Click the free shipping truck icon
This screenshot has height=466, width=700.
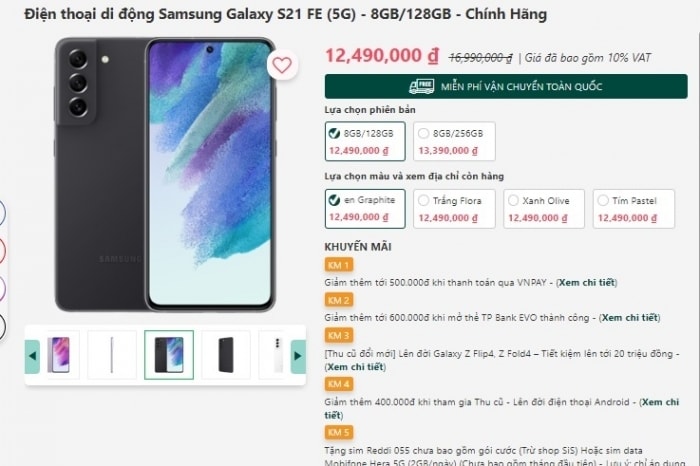421,87
